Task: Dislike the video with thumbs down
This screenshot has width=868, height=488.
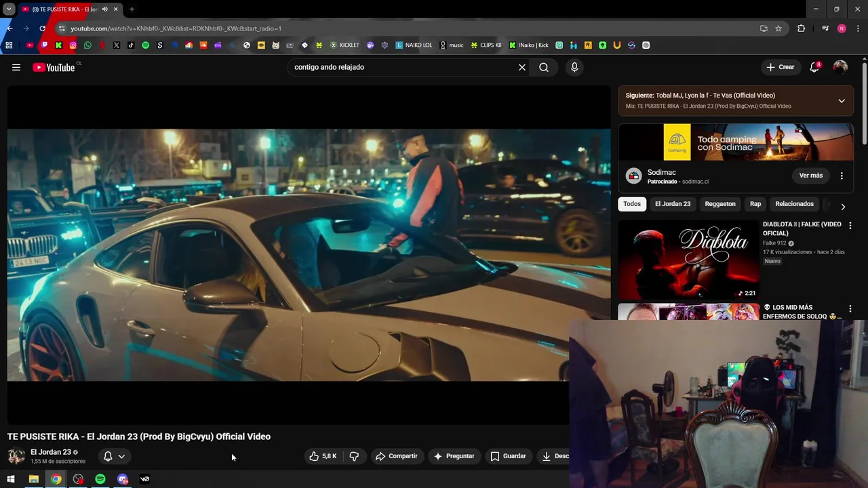Action: [x=354, y=456]
